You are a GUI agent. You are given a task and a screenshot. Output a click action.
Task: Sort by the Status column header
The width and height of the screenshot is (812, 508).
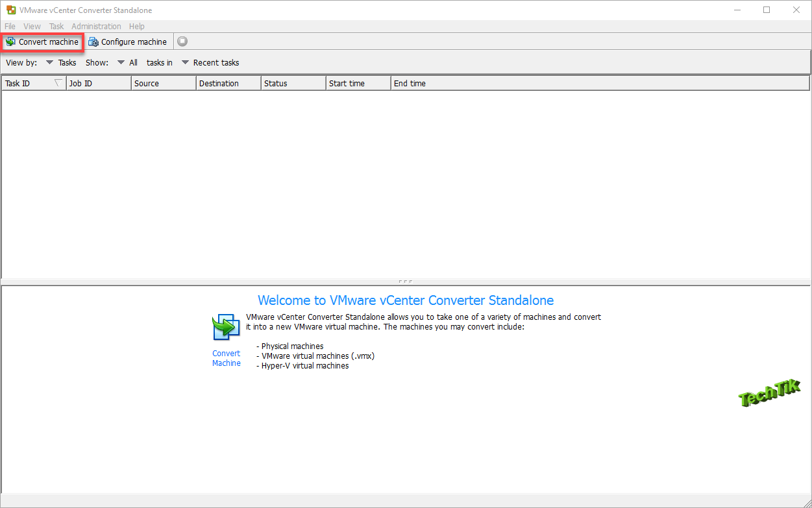coord(292,83)
